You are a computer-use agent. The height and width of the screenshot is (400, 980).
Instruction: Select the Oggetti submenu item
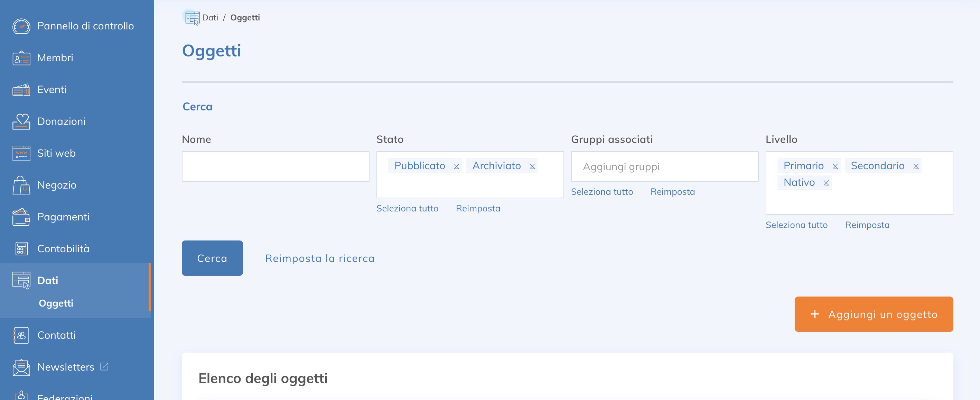coord(56,303)
